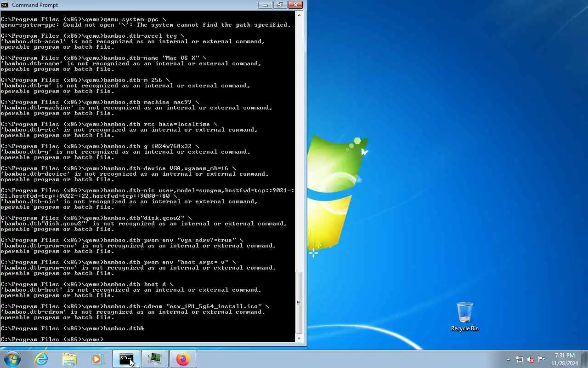Click the 'bamboo.dtb-name "Mac OS X"' line
The image size is (588, 368).
pyautogui.click(x=103, y=58)
